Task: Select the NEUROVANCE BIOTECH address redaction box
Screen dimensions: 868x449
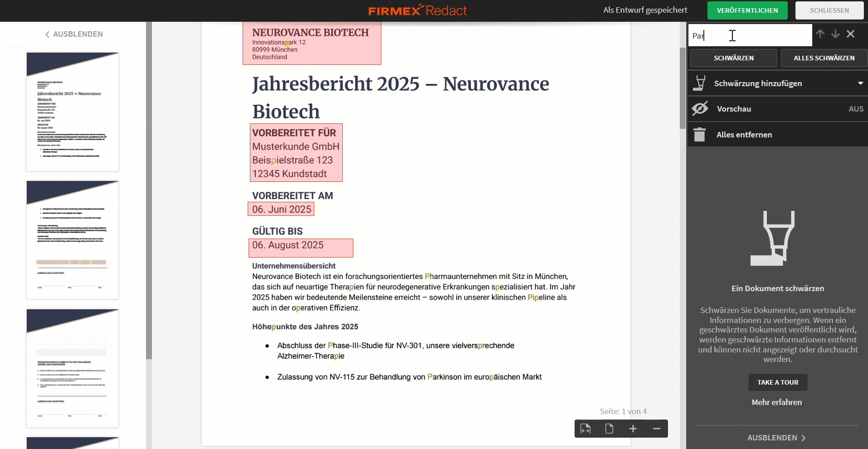Action: [x=312, y=44]
